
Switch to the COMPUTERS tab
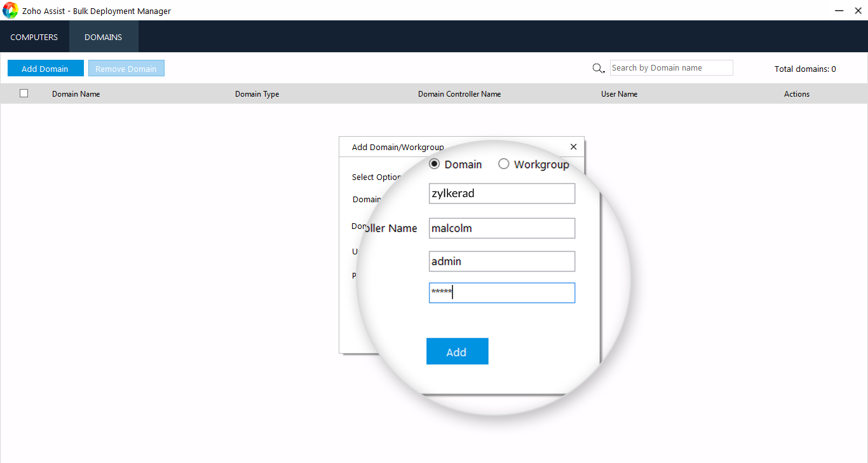[x=34, y=37]
